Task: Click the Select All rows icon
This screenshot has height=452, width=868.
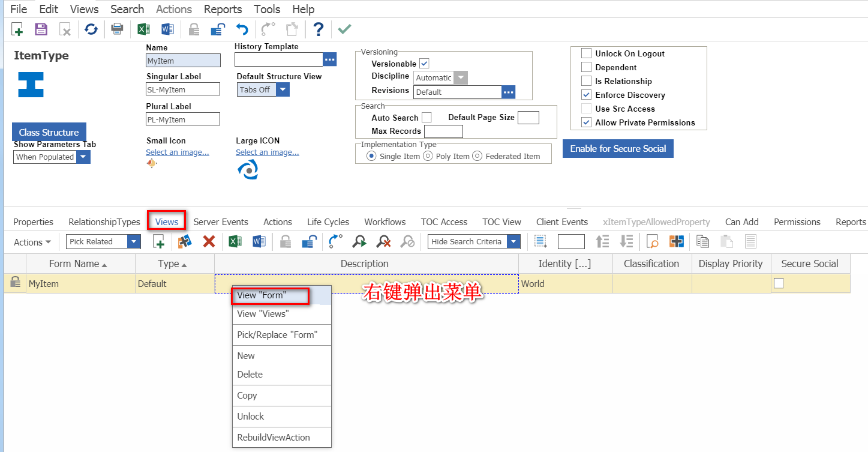Action: pos(540,242)
